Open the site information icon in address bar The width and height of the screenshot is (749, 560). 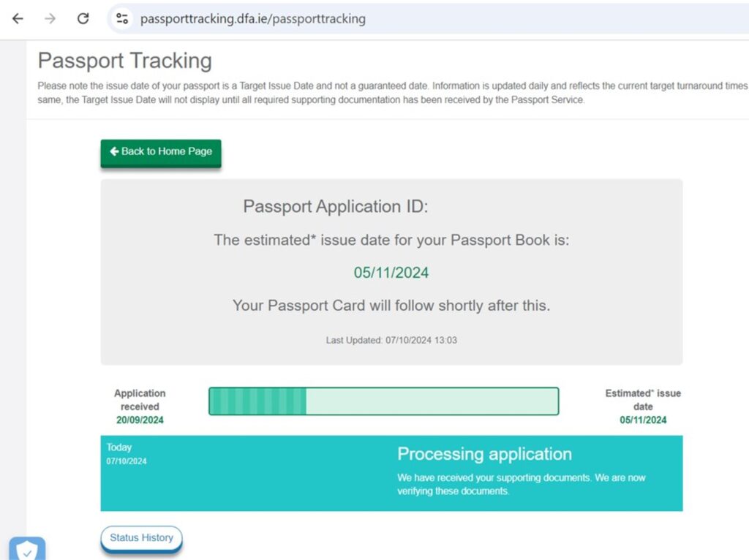click(122, 19)
